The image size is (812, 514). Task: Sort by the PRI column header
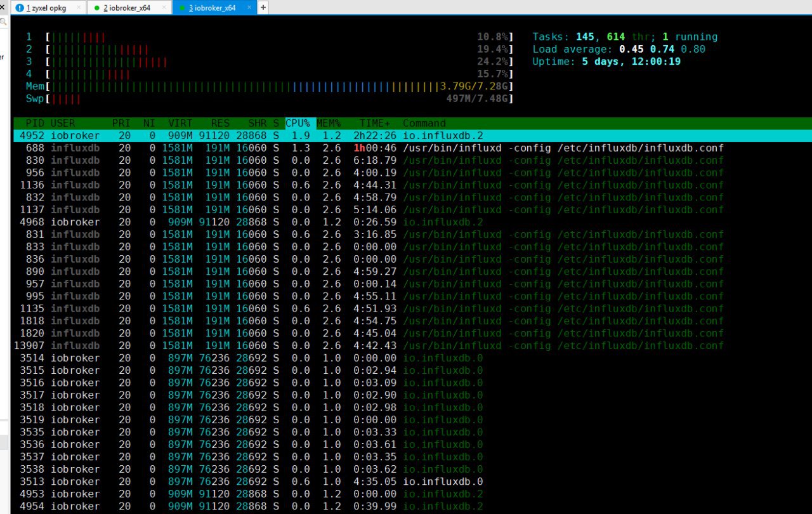tap(121, 123)
